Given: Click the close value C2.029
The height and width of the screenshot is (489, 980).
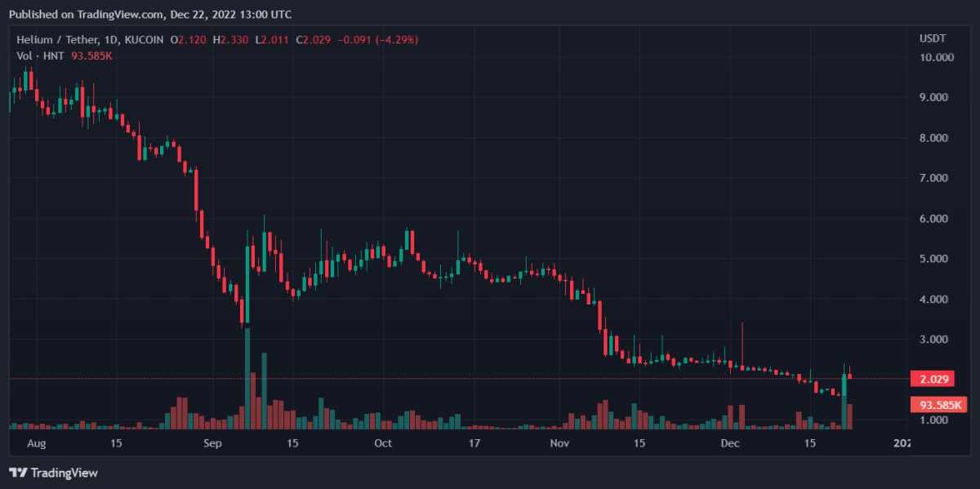Looking at the screenshot, I should tap(314, 39).
